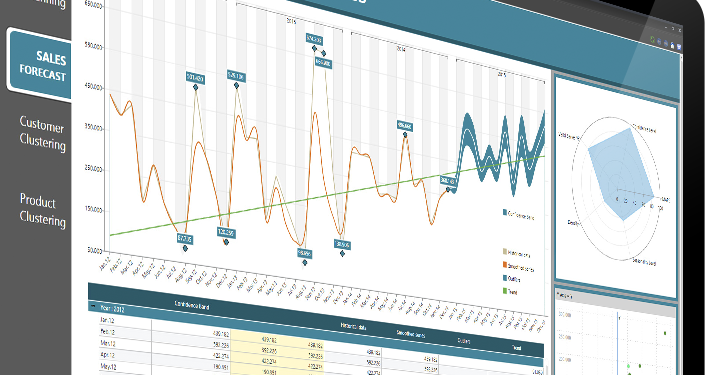This screenshot has height=375, width=705.
Task: Sort by Smoothed series column header
Action: (411, 334)
